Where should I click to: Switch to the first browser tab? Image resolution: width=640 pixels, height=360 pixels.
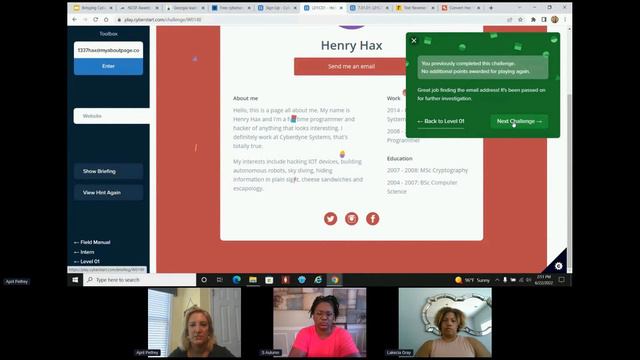tap(93, 8)
